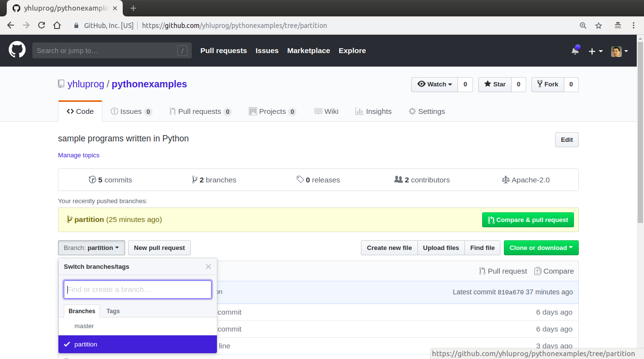The image size is (644, 359).
Task: Expand the Watch dropdown button
Action: 434,84
